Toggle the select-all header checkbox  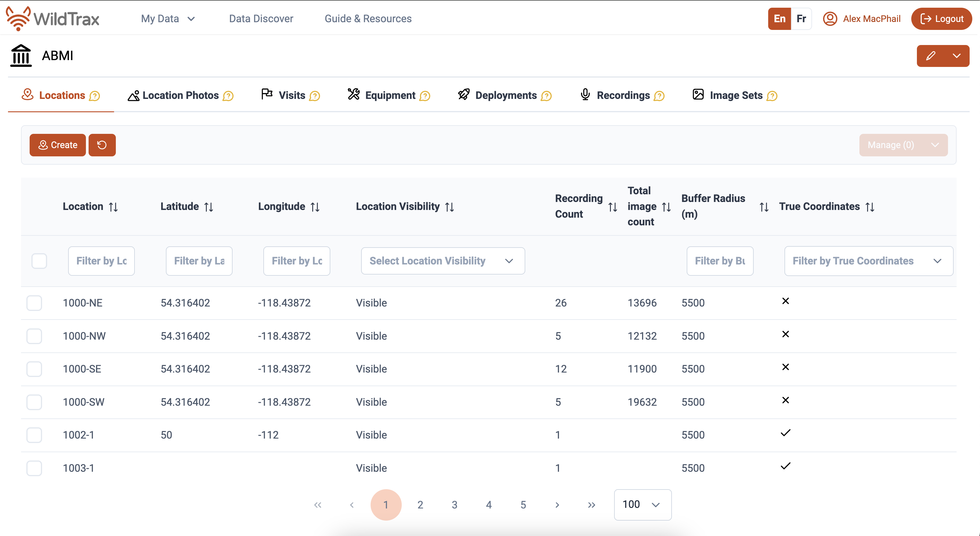coord(39,261)
